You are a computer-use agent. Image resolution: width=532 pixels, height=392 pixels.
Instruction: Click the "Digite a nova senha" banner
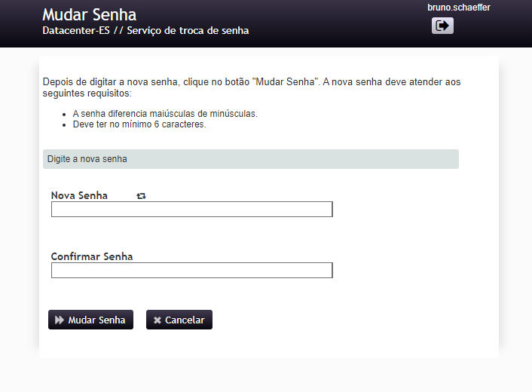coord(250,159)
